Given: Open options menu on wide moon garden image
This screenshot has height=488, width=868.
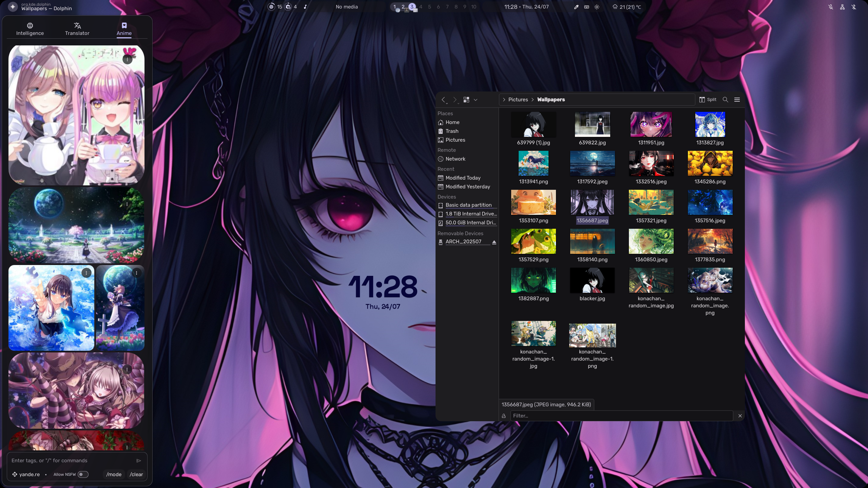Looking at the screenshot, I should pyautogui.click(x=127, y=204).
